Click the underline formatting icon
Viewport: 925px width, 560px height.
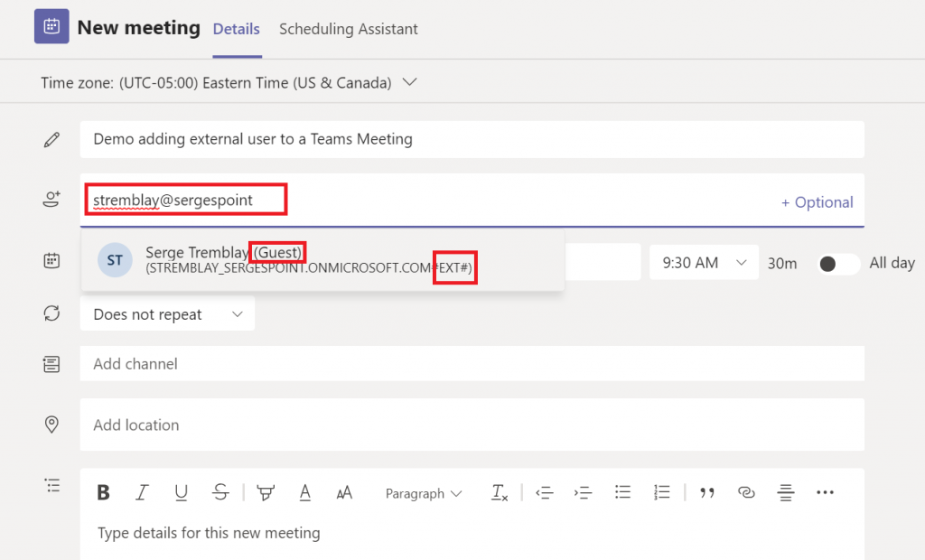[x=181, y=492]
